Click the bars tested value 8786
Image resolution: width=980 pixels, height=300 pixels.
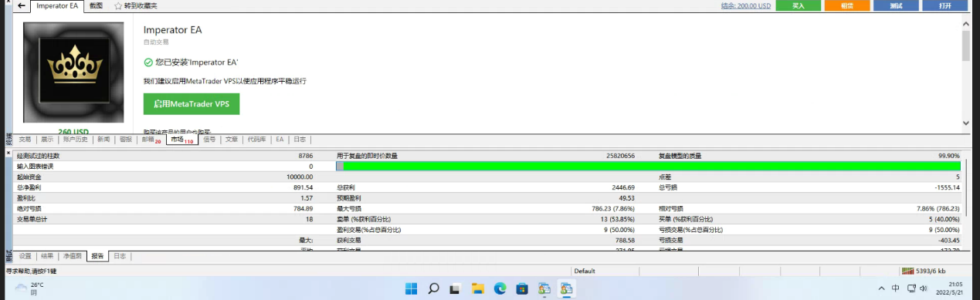(x=306, y=156)
